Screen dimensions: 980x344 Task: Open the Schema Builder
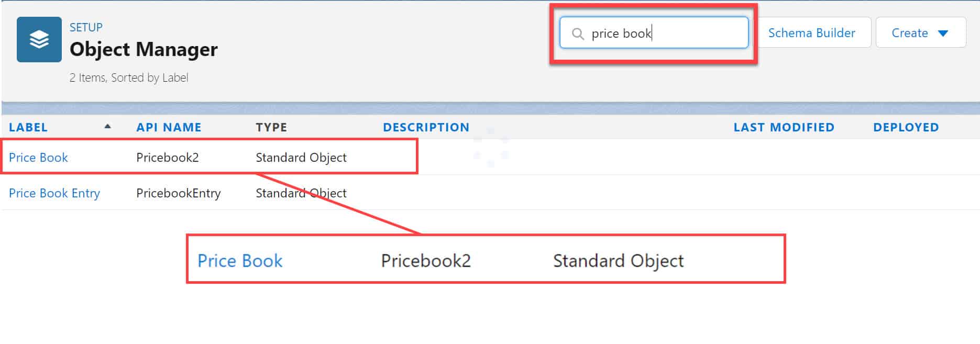[x=811, y=32]
